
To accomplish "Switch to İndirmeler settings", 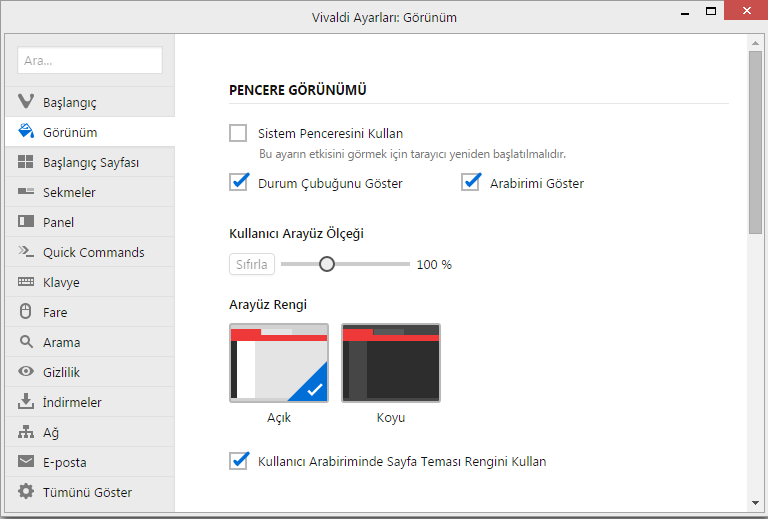I will (90, 401).
